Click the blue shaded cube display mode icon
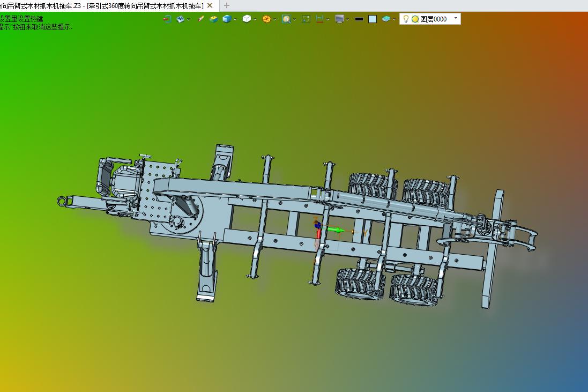Screen dimensions: 588x392 (x=227, y=19)
